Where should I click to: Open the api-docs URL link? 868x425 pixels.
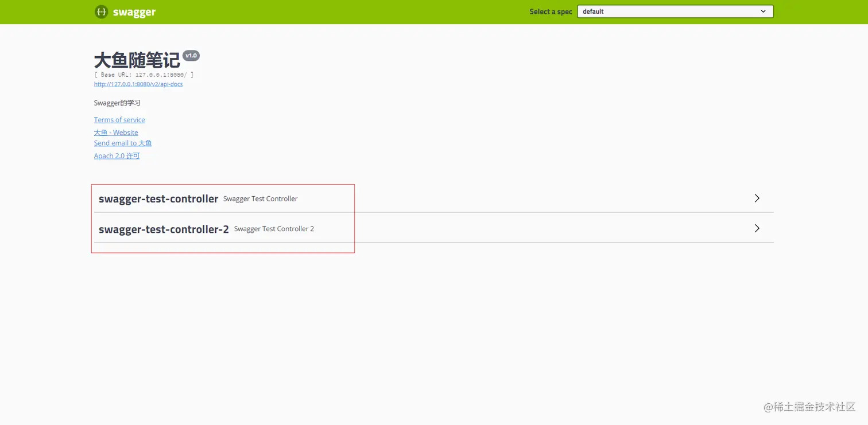click(138, 84)
